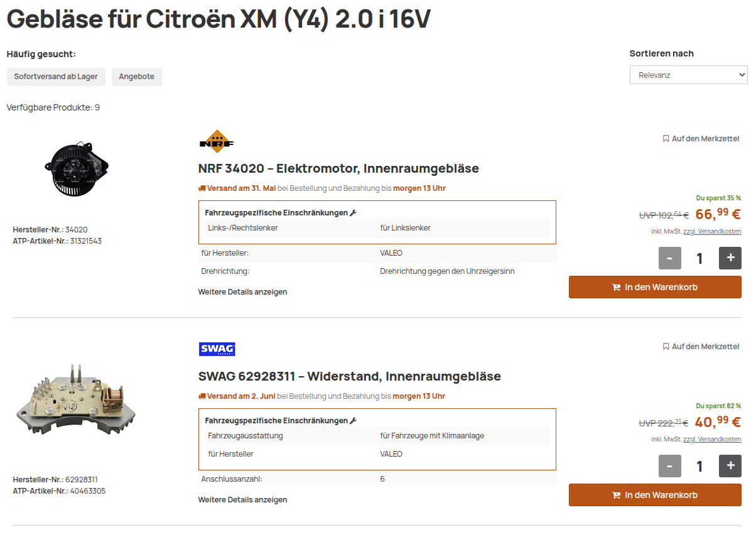Click truck icon beside Versand am 31. Mai
Screen dimensions: 756x542
tap(202, 188)
